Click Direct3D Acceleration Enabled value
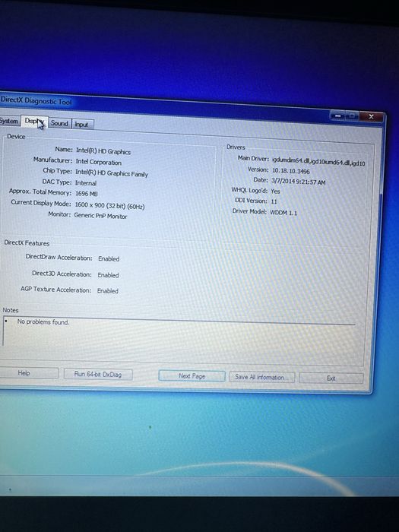 108,275
